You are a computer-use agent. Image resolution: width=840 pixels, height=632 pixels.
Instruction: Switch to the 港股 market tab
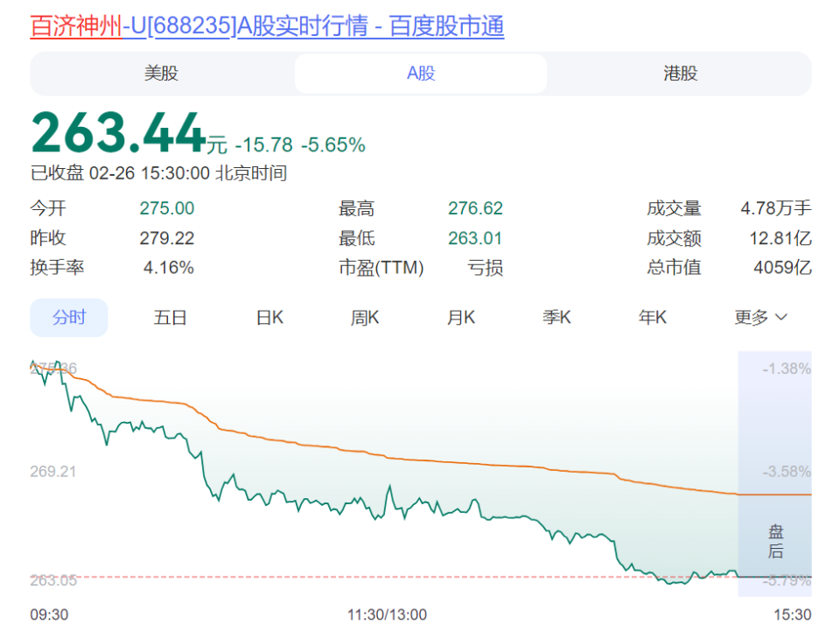click(x=679, y=74)
